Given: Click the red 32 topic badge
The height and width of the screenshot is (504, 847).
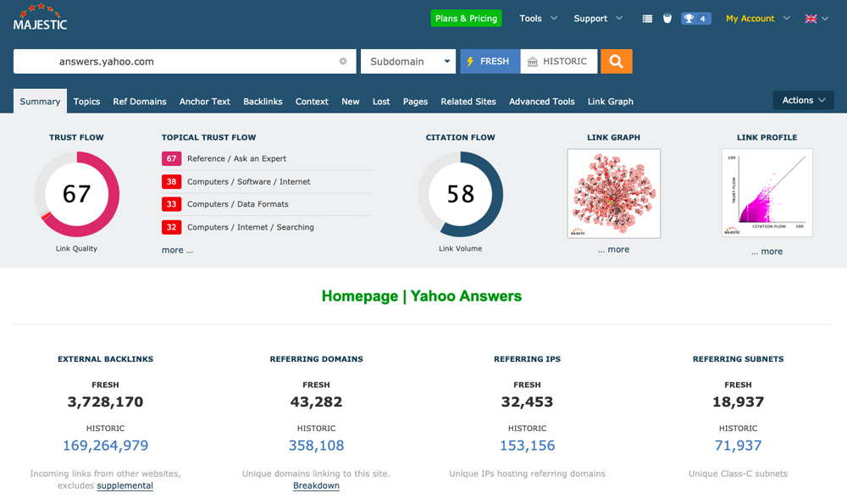Looking at the screenshot, I should coord(171,227).
